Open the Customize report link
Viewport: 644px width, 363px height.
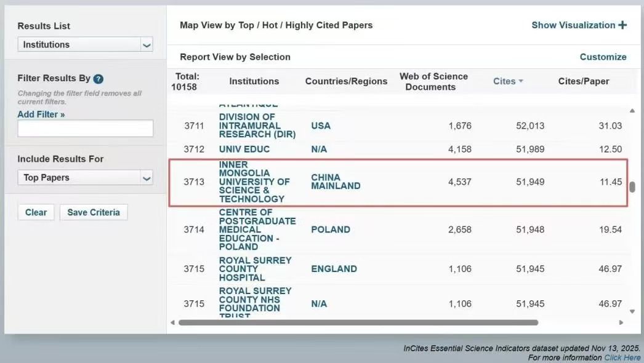tap(603, 57)
